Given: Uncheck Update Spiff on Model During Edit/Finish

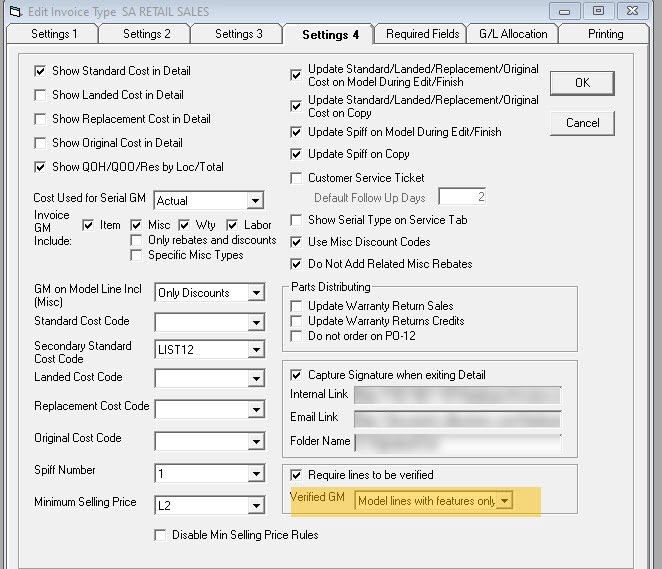Looking at the screenshot, I should pos(296,132).
